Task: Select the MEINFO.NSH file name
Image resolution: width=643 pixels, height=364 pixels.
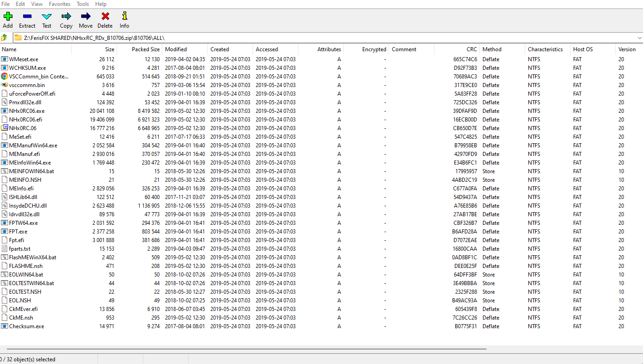Action: 25,180
